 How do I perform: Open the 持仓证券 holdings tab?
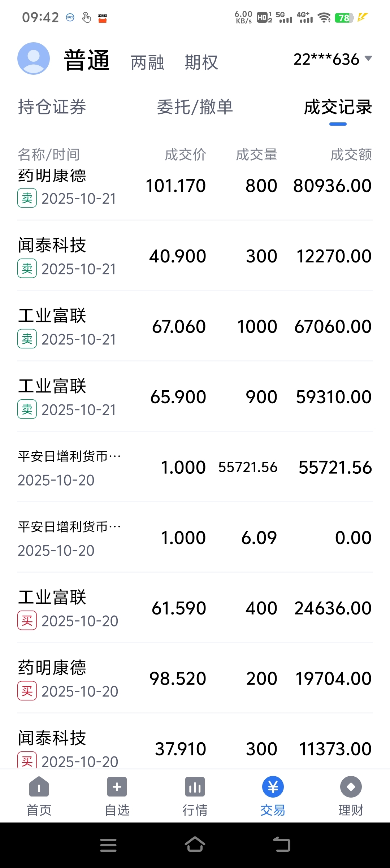click(52, 107)
